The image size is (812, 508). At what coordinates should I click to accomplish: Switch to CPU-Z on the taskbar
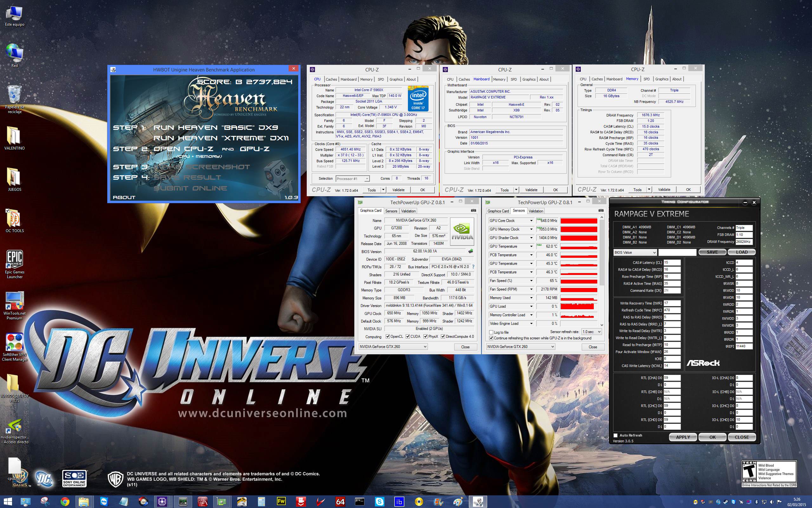point(162,502)
